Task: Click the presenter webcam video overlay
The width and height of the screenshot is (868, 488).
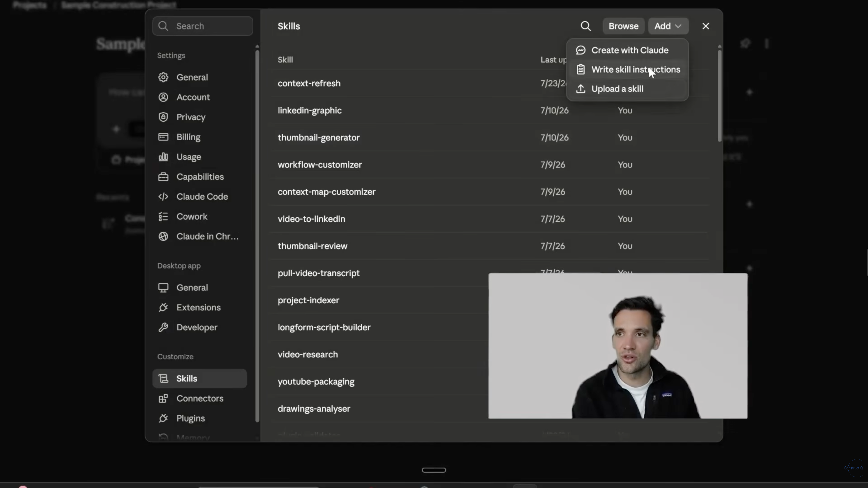Action: [x=618, y=346]
